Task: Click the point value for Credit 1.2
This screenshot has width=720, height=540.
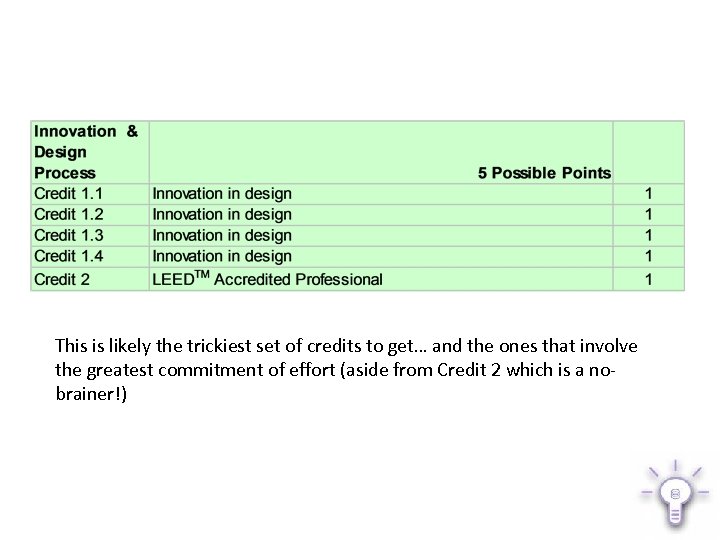Action: (648, 214)
